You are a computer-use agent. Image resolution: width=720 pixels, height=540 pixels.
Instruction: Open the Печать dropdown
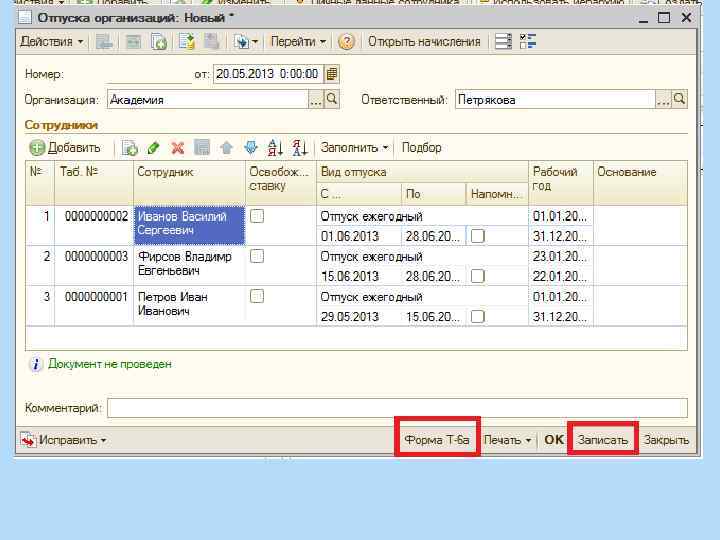click(507, 440)
